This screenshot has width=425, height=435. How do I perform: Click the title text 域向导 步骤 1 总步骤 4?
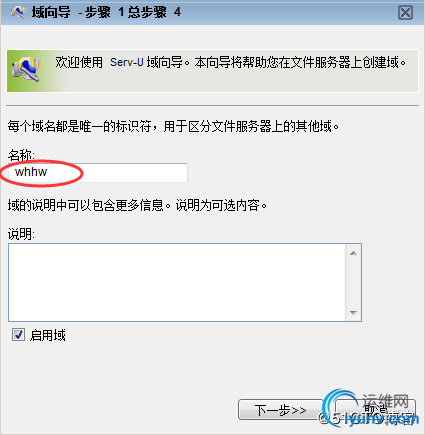(106, 12)
